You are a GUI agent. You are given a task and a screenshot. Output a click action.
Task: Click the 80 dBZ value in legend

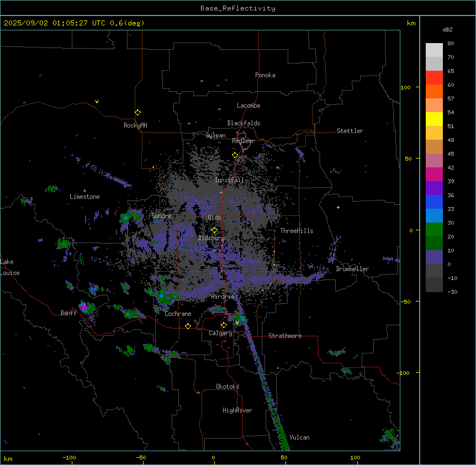click(x=451, y=43)
